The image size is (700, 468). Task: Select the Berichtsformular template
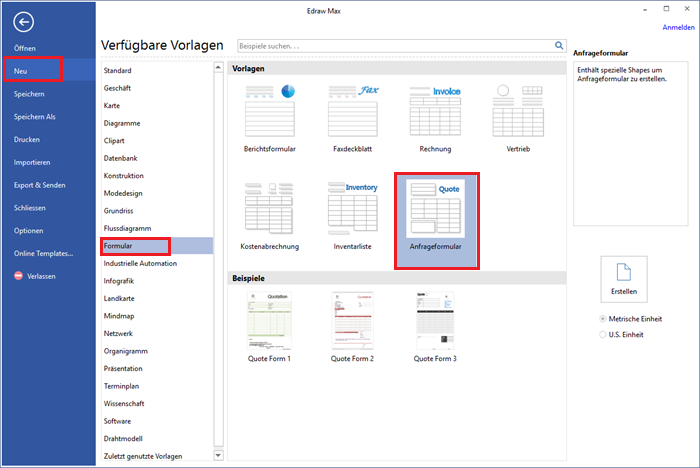pyautogui.click(x=270, y=118)
